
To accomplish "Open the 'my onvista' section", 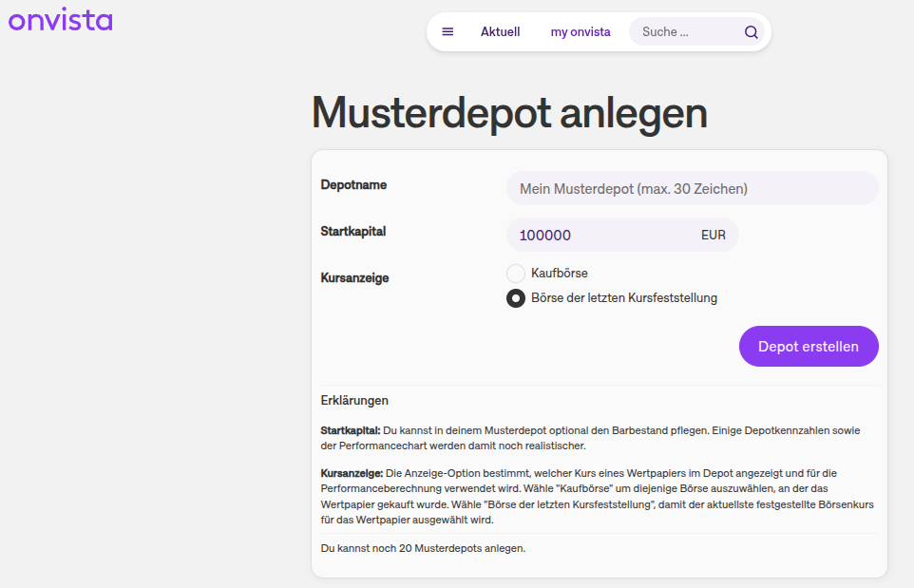I will 580,31.
